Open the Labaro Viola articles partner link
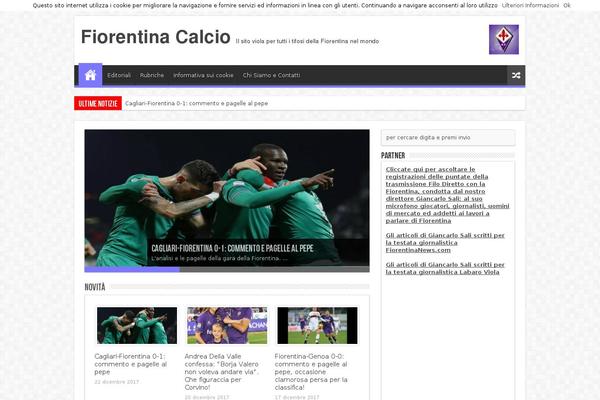The height and width of the screenshot is (400, 600). click(445, 268)
